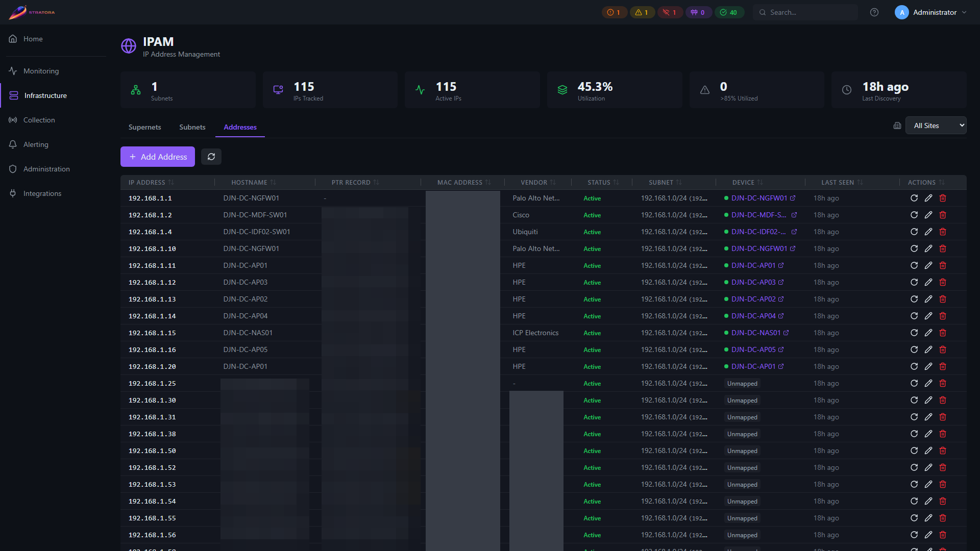The width and height of the screenshot is (980, 551).
Task: Open the help question mark icon
Action: click(x=874, y=12)
